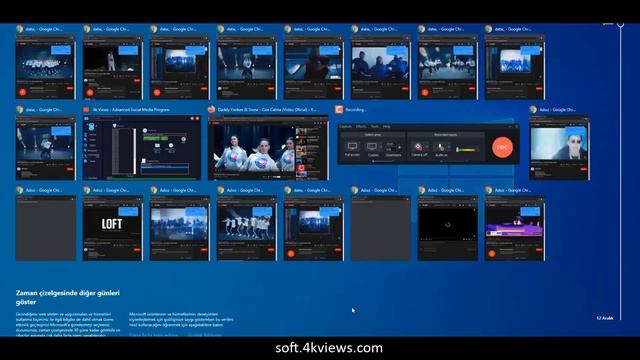
Task: Open Chrome window with person wearing sunglasses
Action: click(x=559, y=148)
